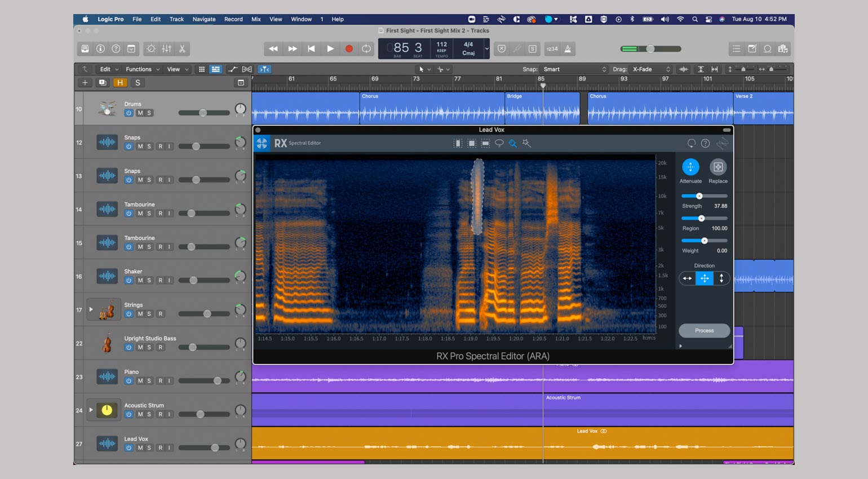Open the Window menu
This screenshot has width=868, height=479.
pyautogui.click(x=301, y=19)
